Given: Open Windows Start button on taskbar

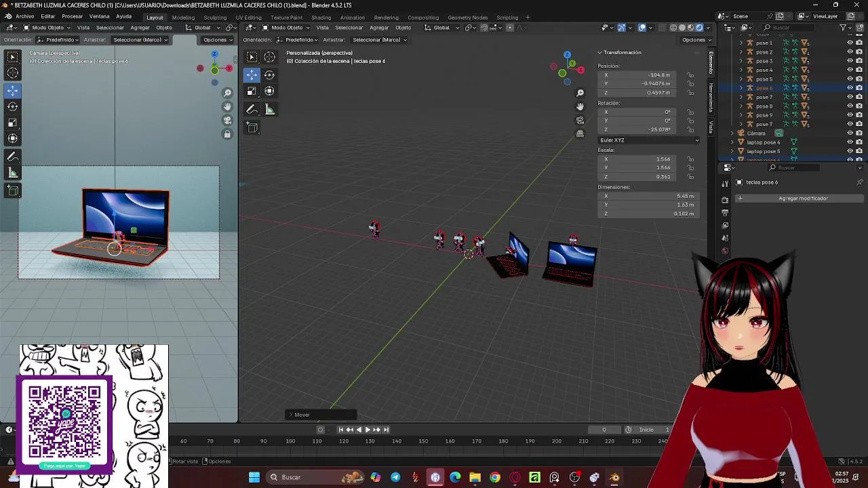Looking at the screenshot, I should [x=254, y=478].
